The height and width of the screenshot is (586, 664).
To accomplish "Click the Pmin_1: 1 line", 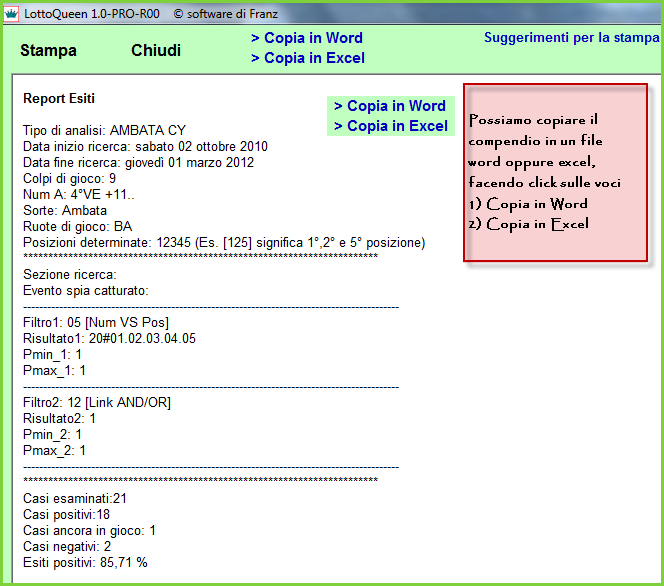I will [x=53, y=355].
